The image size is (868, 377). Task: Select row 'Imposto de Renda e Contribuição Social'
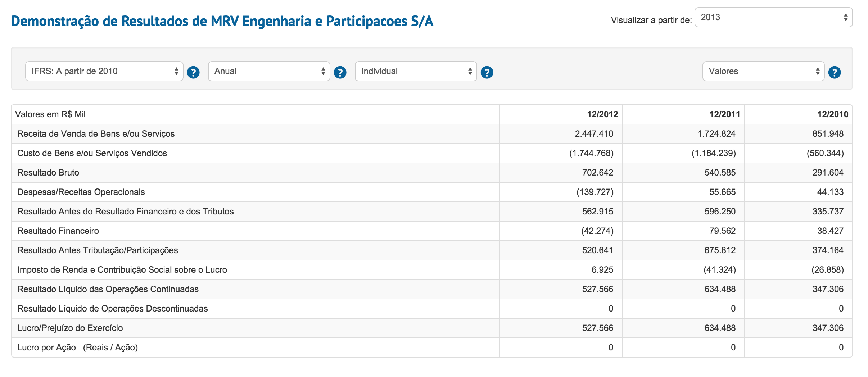click(432, 270)
